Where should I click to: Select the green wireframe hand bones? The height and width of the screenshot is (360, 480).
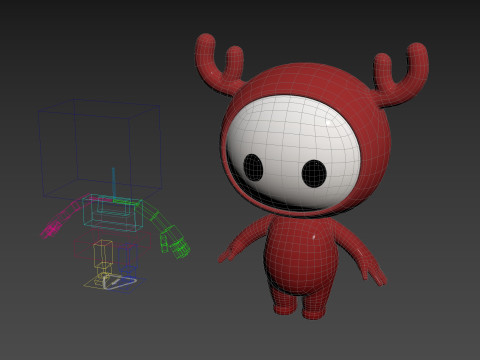click(174, 243)
